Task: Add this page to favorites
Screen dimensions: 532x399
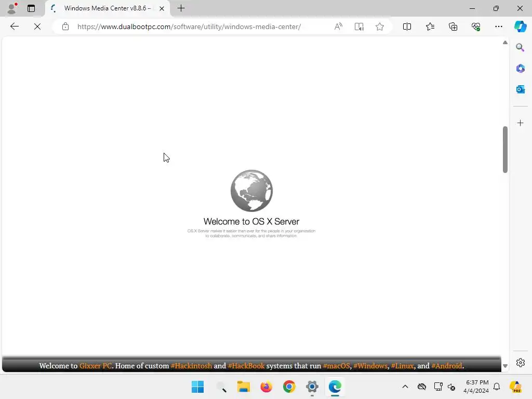Action: pyautogui.click(x=380, y=26)
